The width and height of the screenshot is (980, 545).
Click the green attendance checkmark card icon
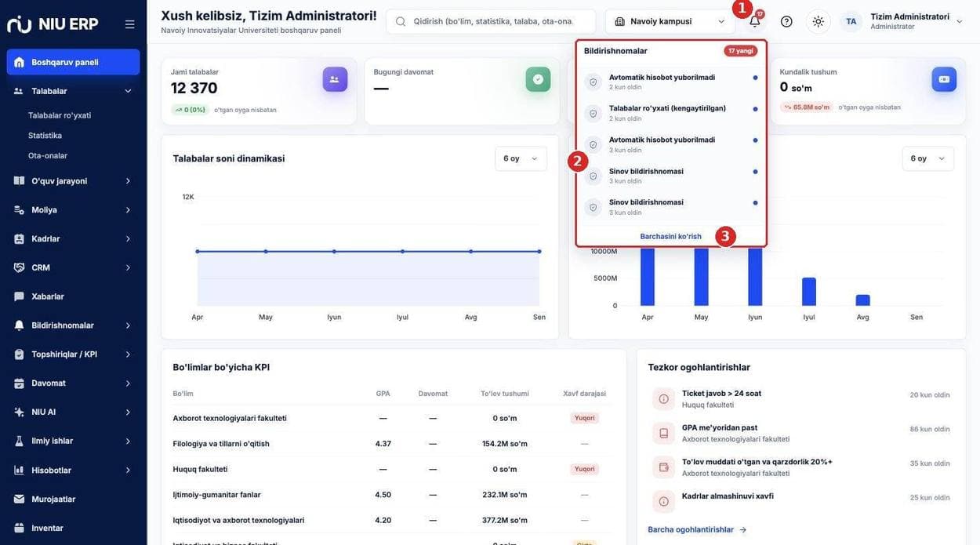538,79
